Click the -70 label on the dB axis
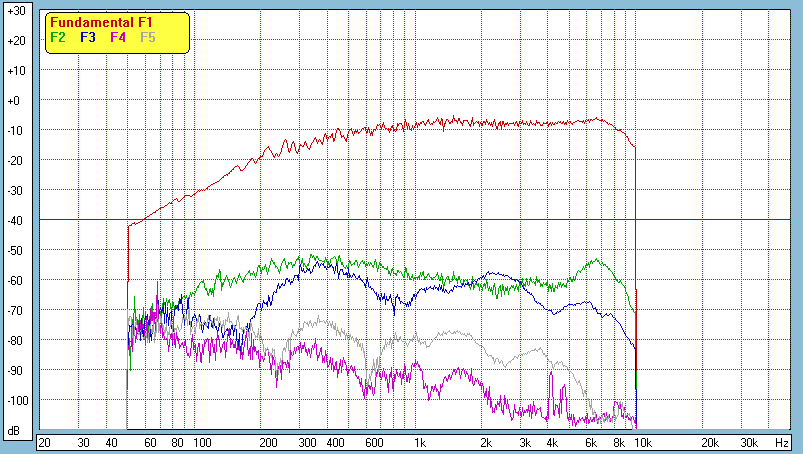This screenshot has height=454, width=803. [x=15, y=311]
